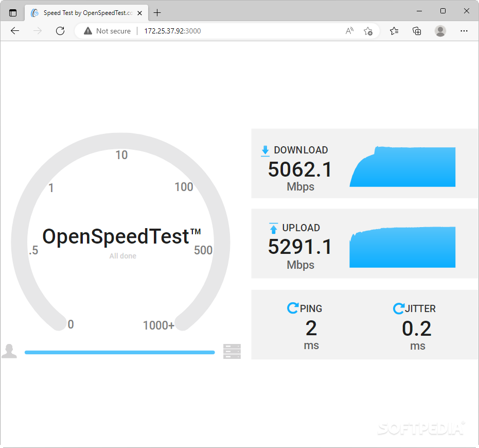The height and width of the screenshot is (448, 479).
Task: Click the 2 ms ping value
Action: pos(311,328)
